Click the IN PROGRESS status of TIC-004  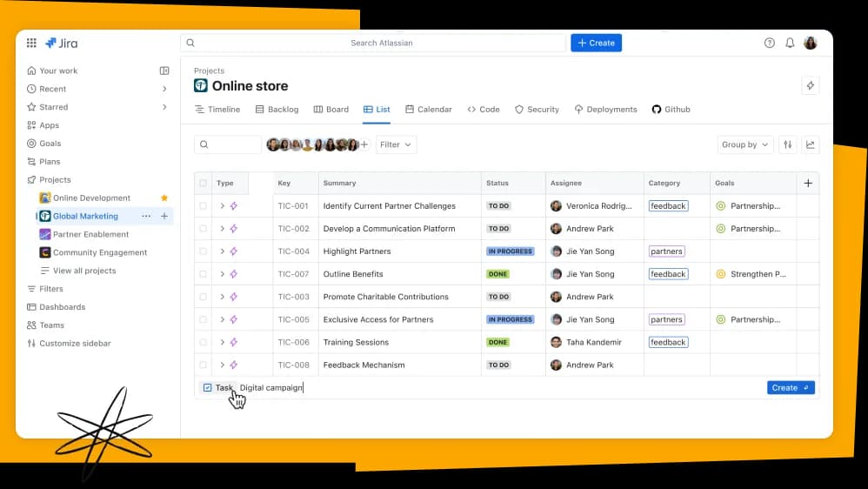510,251
